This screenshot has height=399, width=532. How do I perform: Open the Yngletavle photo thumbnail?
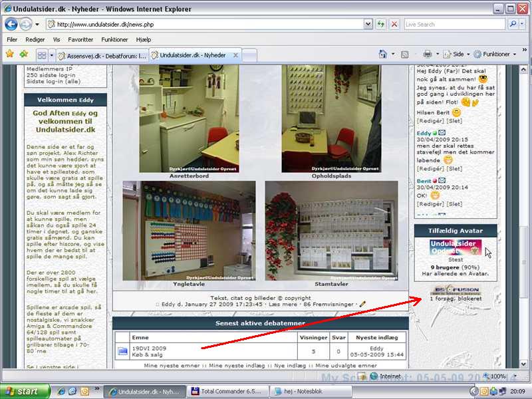point(189,231)
